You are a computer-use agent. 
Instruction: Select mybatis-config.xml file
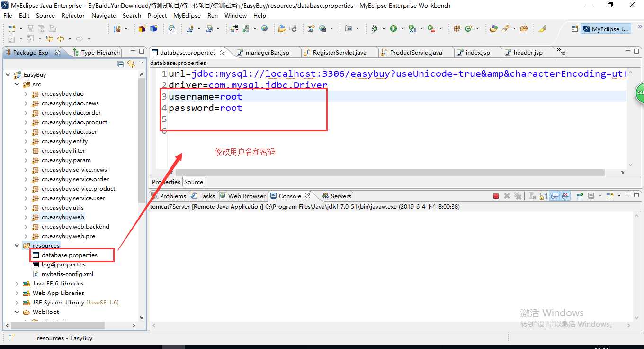click(x=63, y=274)
